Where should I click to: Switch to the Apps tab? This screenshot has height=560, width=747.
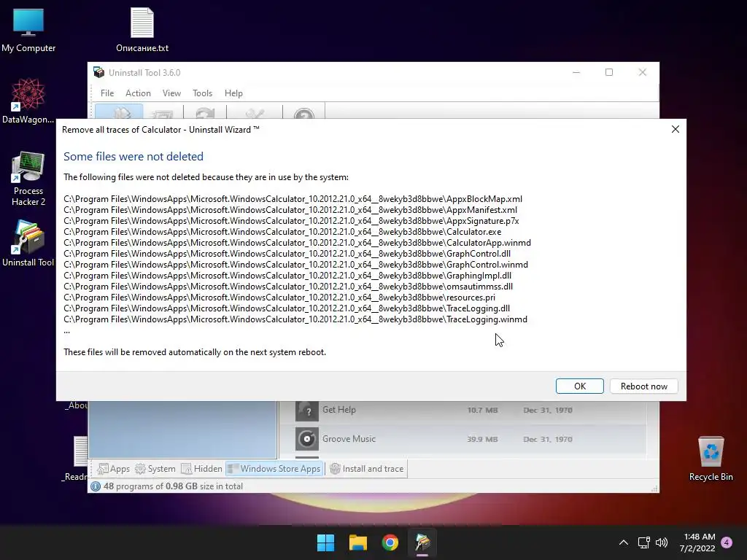click(113, 469)
